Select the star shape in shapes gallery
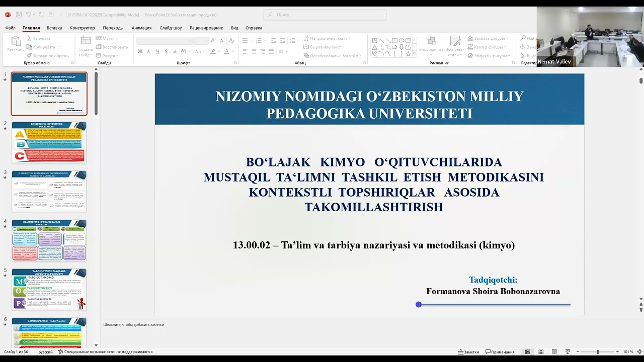644x362 pixels. pyautogui.click(x=408, y=53)
